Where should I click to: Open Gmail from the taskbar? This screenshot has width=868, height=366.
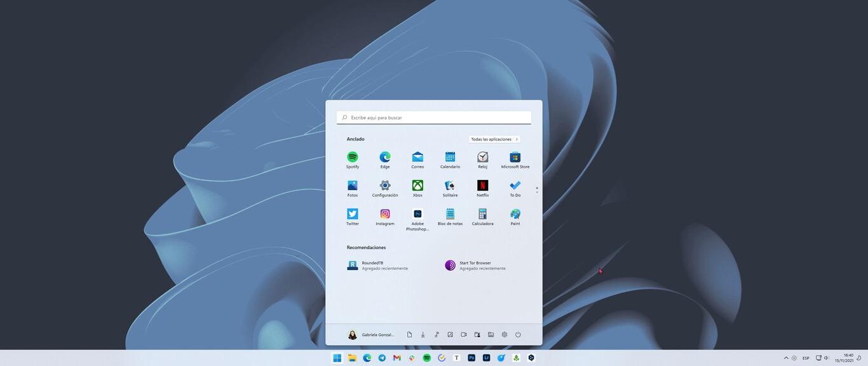point(397,358)
